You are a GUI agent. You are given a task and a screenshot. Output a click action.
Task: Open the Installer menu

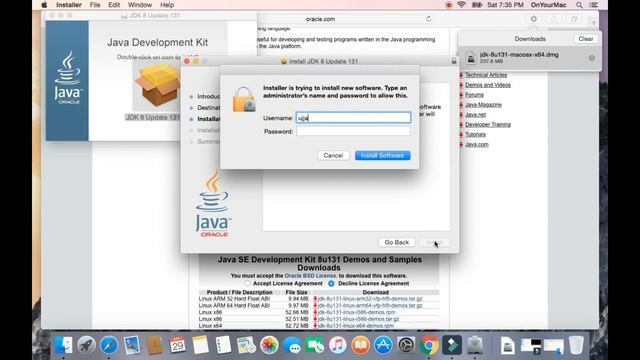(x=69, y=5)
